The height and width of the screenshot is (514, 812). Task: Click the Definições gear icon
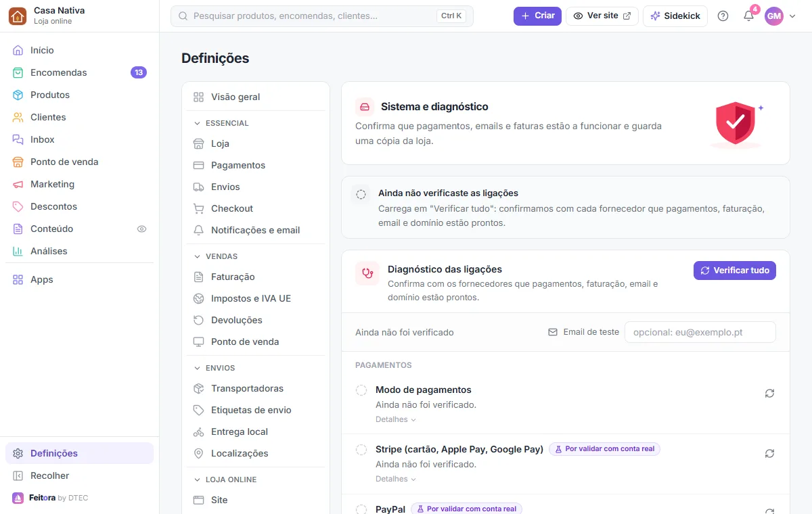18,453
